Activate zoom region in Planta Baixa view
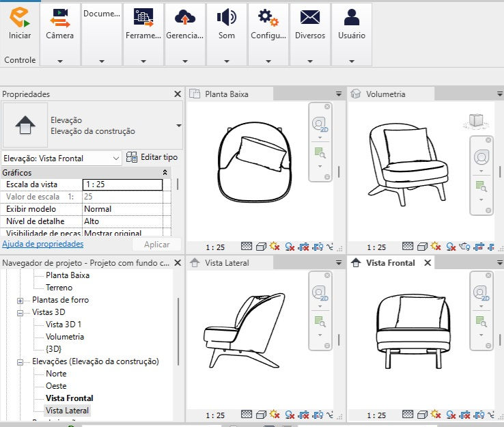The image size is (504, 427). coord(320,153)
